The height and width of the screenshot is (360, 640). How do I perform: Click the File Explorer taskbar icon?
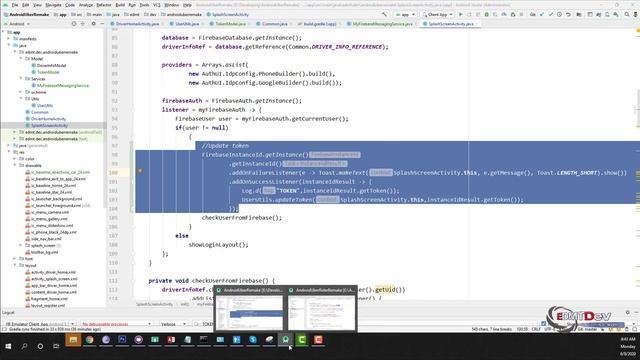(73, 340)
